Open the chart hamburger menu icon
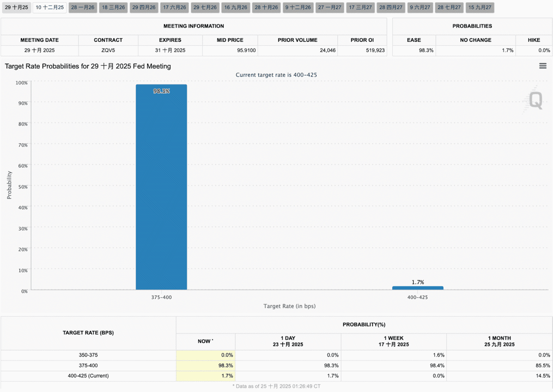 click(543, 66)
